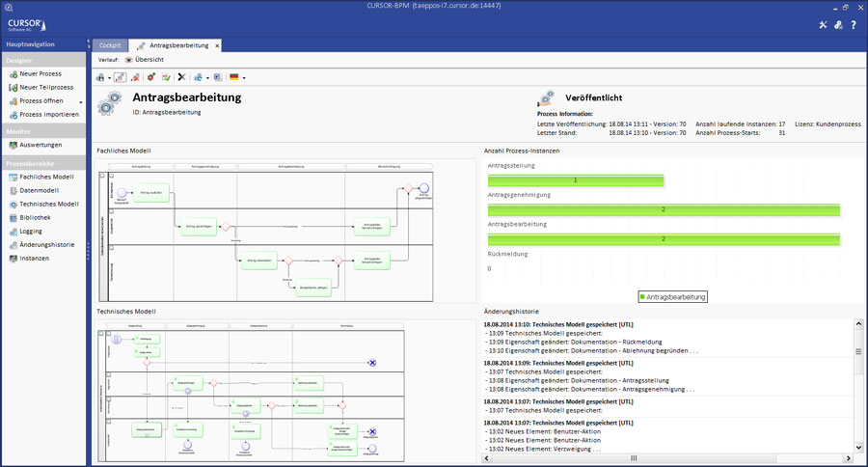Click the user account icon in header
Image resolution: width=868 pixels, height=467 pixels.
pyautogui.click(x=838, y=25)
